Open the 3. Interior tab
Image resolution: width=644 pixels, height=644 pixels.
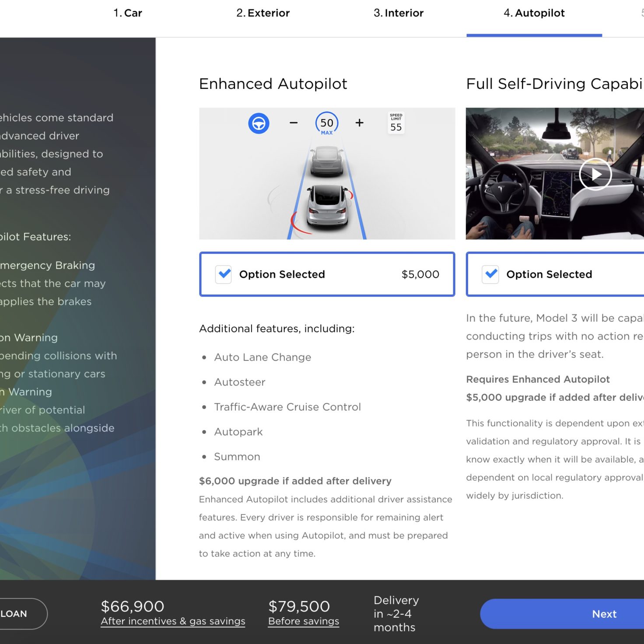click(x=399, y=13)
